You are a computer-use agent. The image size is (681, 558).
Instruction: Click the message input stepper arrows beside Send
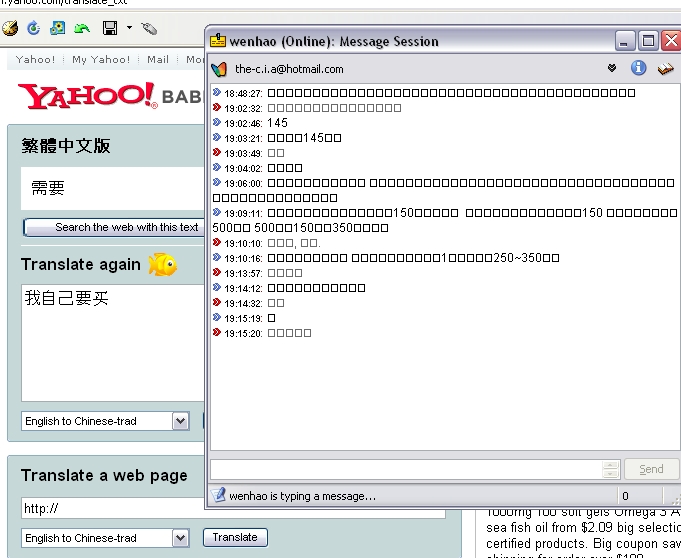point(610,469)
